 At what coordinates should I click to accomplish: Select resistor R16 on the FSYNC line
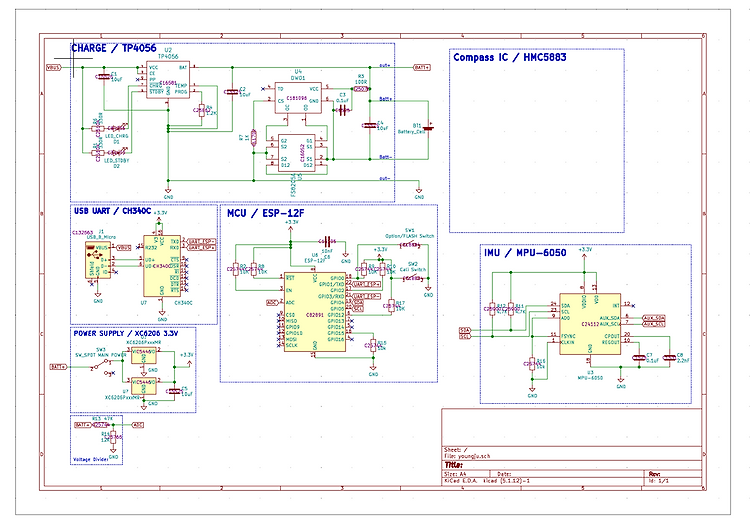point(532,364)
